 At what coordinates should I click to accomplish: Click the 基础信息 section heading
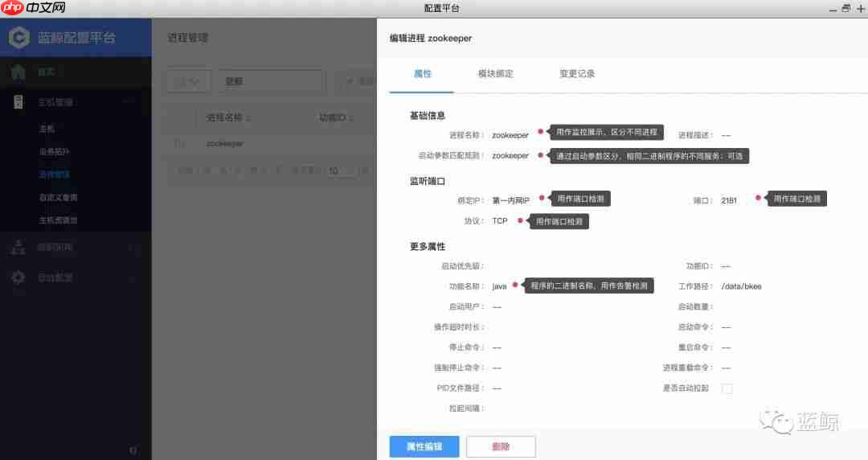[x=427, y=115]
